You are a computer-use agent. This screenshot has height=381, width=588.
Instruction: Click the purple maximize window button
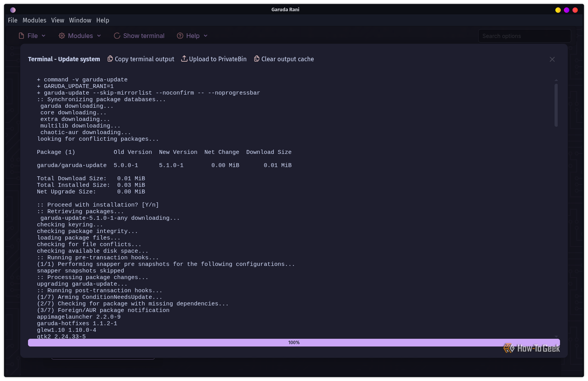(566, 10)
